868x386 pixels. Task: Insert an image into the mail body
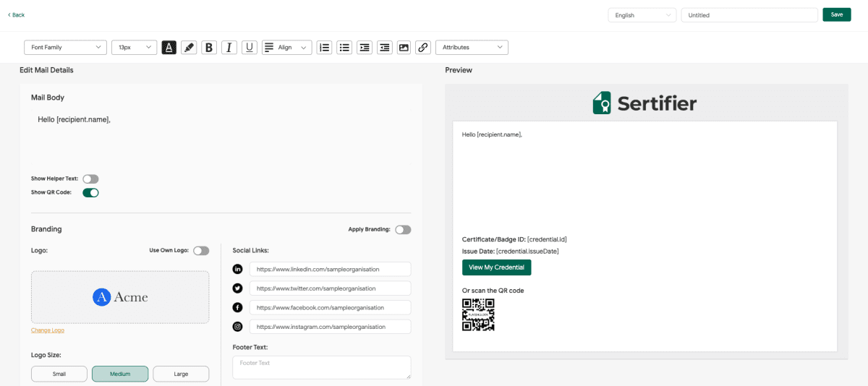click(404, 48)
